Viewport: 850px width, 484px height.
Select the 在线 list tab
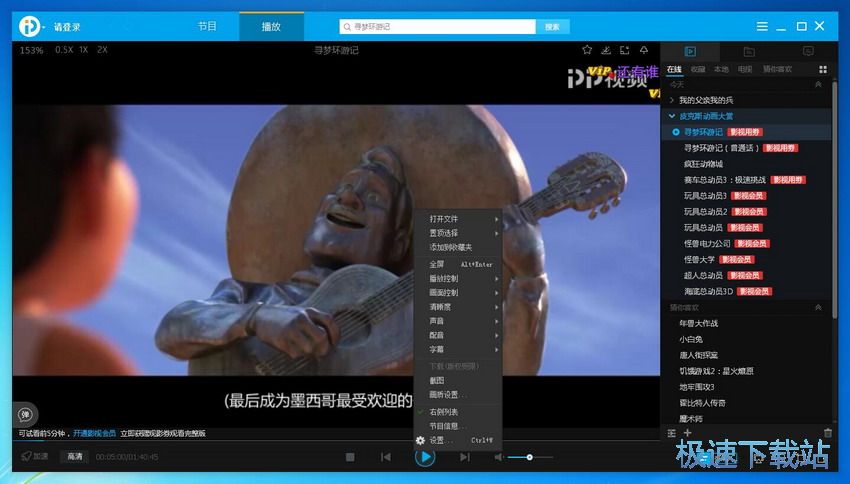[x=674, y=69]
